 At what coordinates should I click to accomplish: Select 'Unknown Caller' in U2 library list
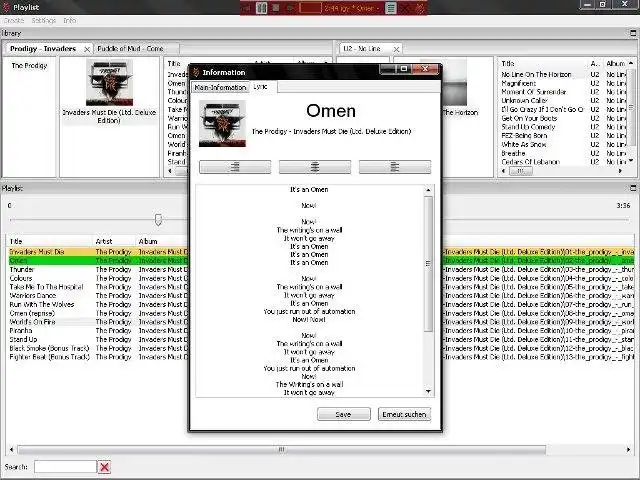click(x=524, y=100)
